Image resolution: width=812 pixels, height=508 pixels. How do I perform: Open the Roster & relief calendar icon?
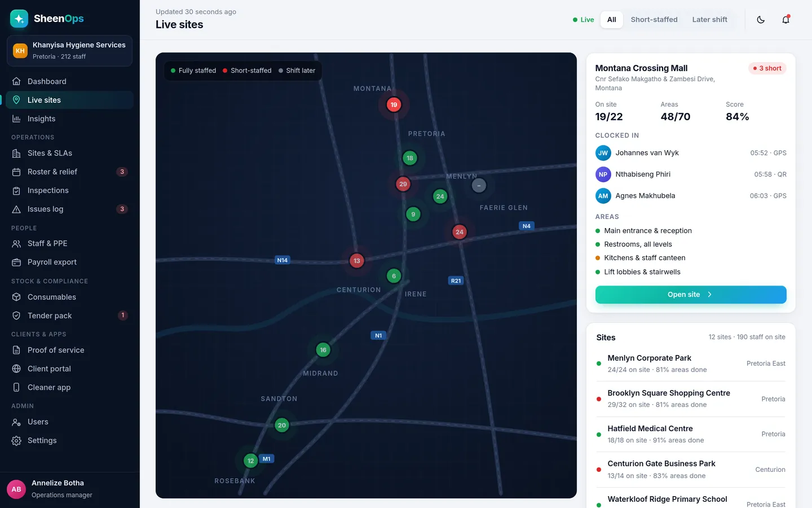[x=16, y=172]
